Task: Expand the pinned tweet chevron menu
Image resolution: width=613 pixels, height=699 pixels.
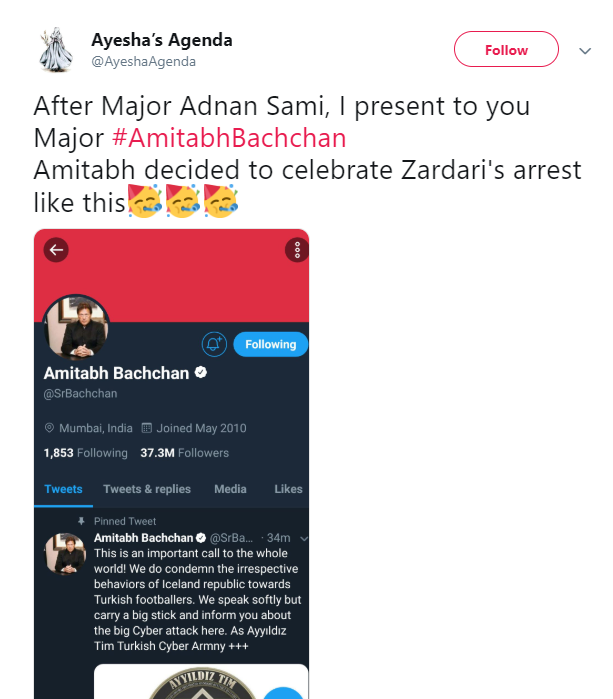Action: (x=304, y=538)
